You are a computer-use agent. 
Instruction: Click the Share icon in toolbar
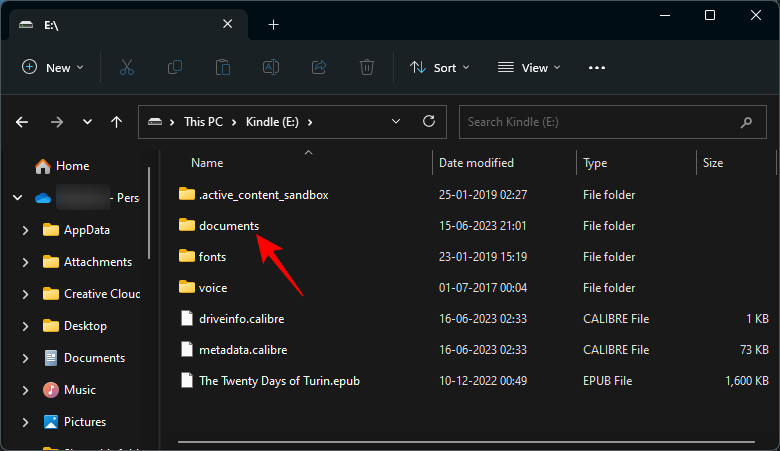(319, 67)
